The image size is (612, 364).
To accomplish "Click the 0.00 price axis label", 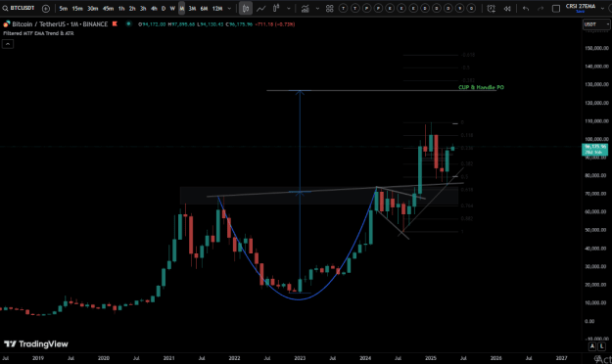I will 589,321.
